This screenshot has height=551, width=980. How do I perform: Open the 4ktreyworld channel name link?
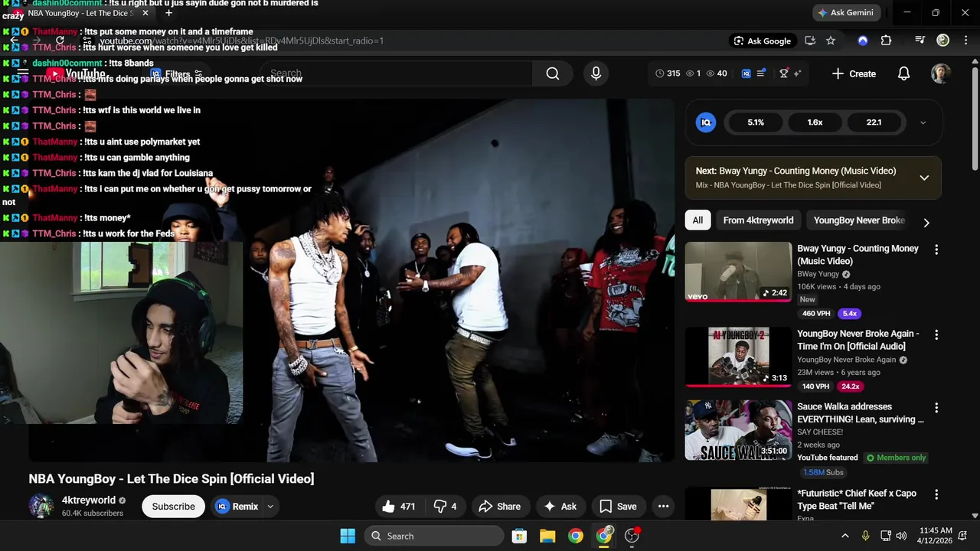(89, 500)
